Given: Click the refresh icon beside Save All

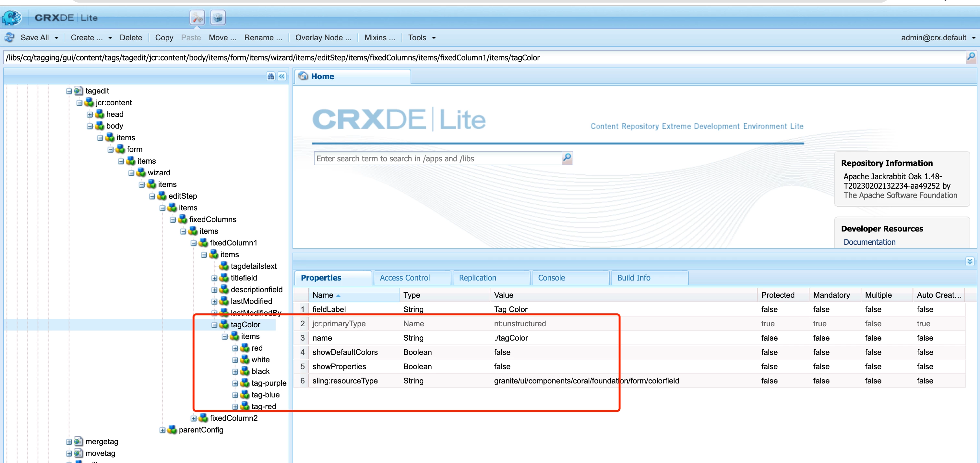Looking at the screenshot, I should pos(9,37).
